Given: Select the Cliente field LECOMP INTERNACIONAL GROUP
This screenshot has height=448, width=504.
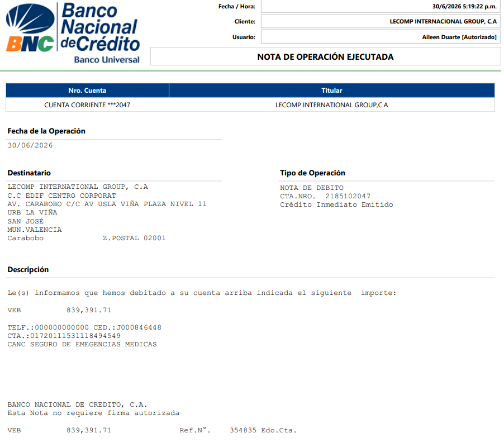Looking at the screenshot, I should click(381, 22).
